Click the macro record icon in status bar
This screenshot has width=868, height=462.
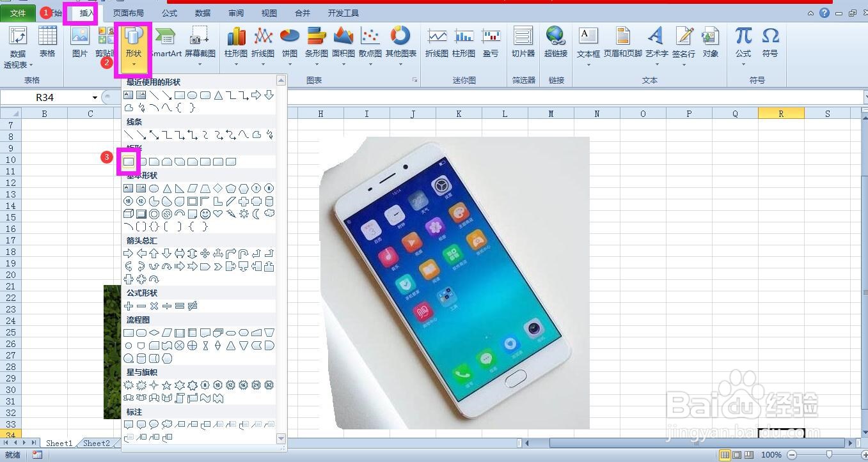pyautogui.click(x=37, y=455)
